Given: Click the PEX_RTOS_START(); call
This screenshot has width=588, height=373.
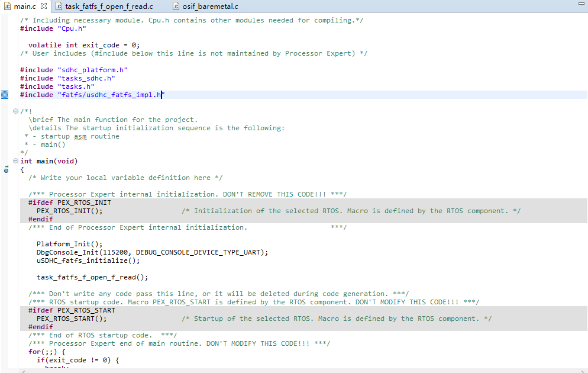Looking at the screenshot, I should pyautogui.click(x=72, y=319).
